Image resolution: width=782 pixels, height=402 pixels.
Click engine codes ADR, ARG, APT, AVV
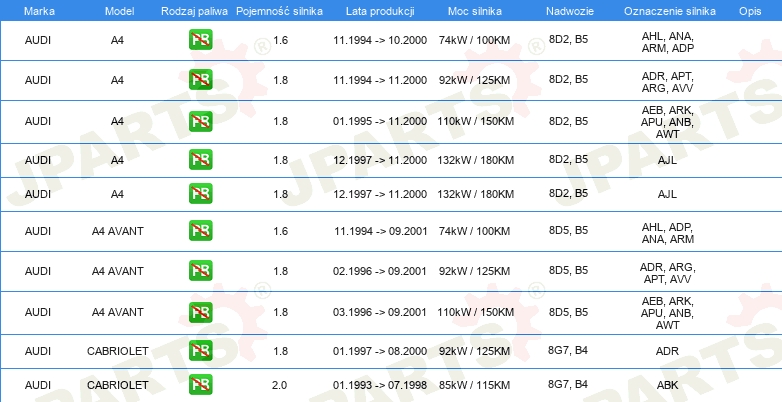coord(667,273)
